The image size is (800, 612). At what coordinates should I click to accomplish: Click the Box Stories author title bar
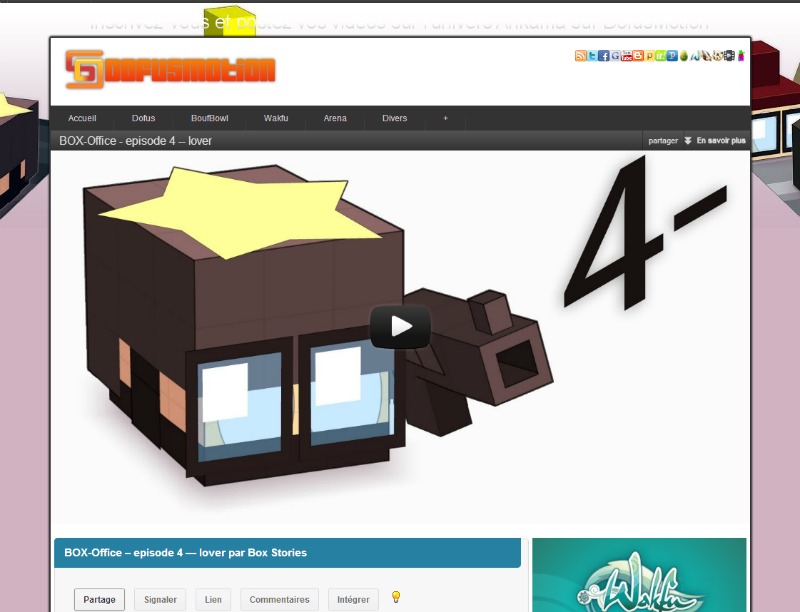[287, 553]
